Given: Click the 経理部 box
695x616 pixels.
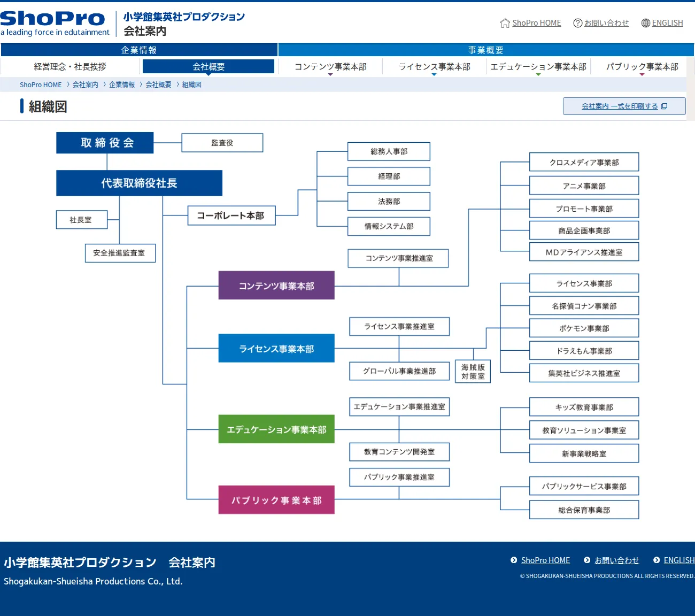Looking at the screenshot, I should pyautogui.click(x=389, y=176).
